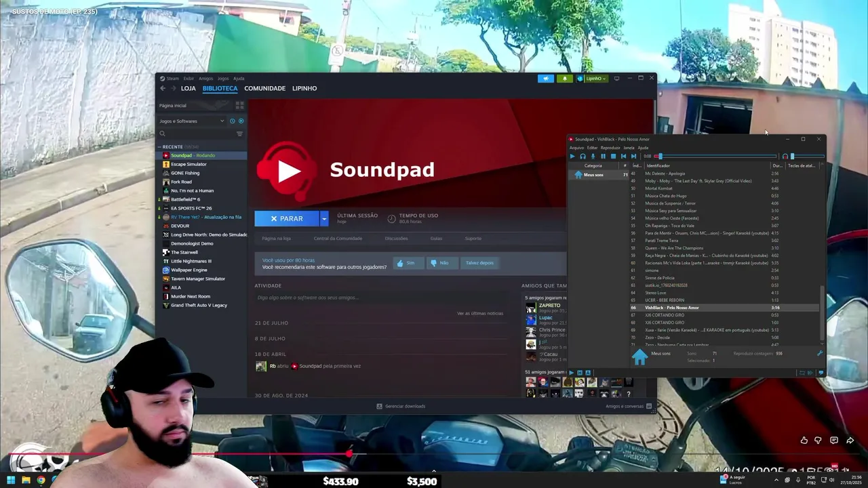868x488 pixels.
Task: Open Ver as últimas notícias link
Action: tap(480, 313)
